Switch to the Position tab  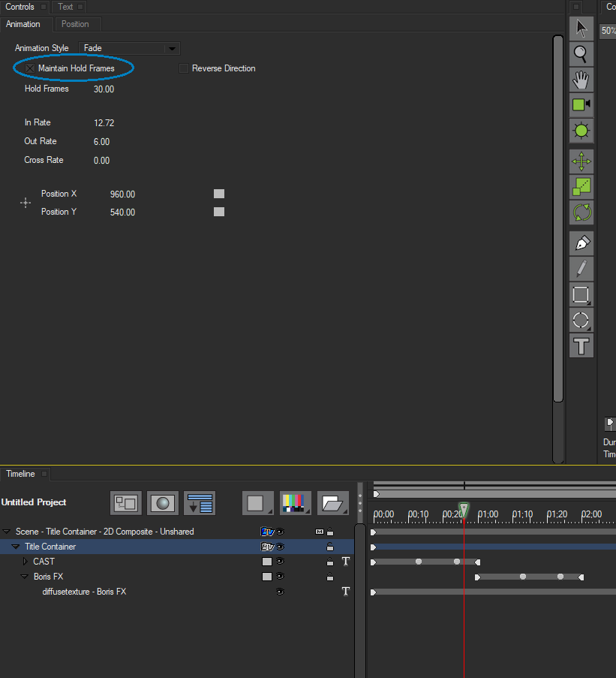(x=77, y=23)
